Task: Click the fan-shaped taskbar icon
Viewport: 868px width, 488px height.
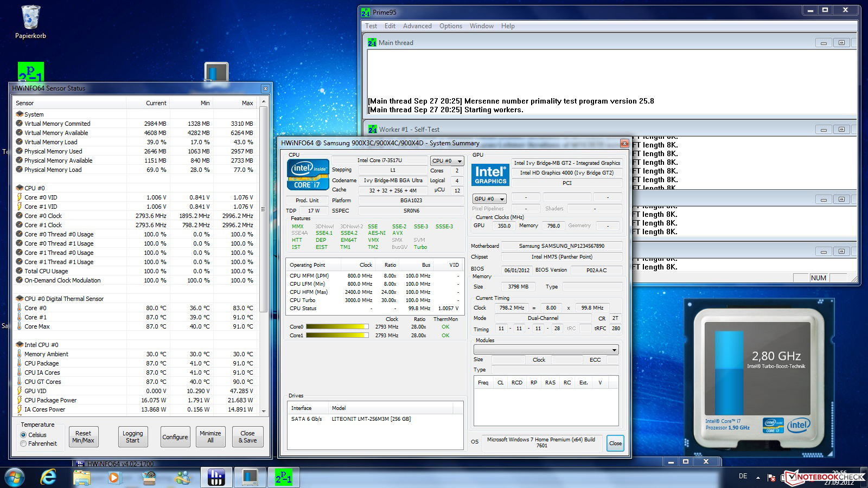Action: pyautogui.click(x=149, y=477)
